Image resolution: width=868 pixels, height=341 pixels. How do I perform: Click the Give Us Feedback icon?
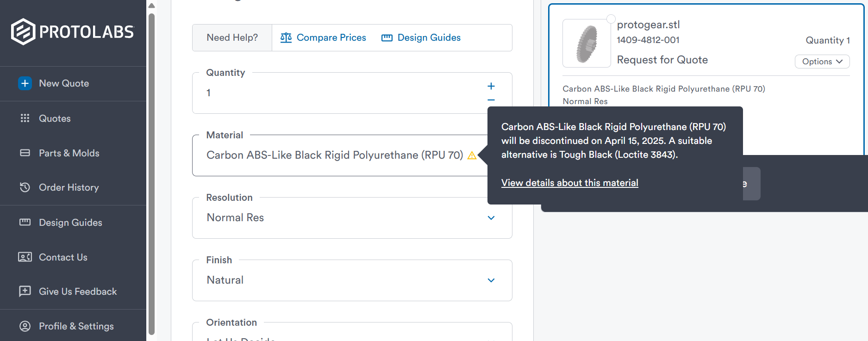pyautogui.click(x=25, y=291)
